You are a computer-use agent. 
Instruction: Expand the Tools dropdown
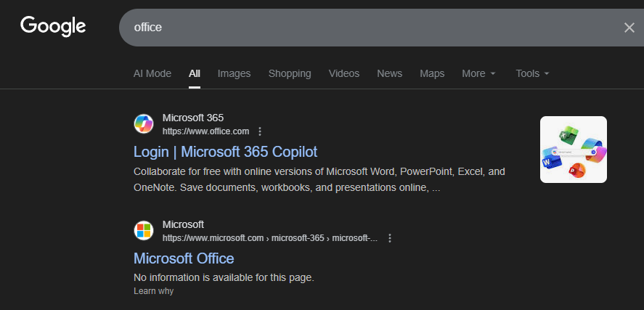point(532,73)
